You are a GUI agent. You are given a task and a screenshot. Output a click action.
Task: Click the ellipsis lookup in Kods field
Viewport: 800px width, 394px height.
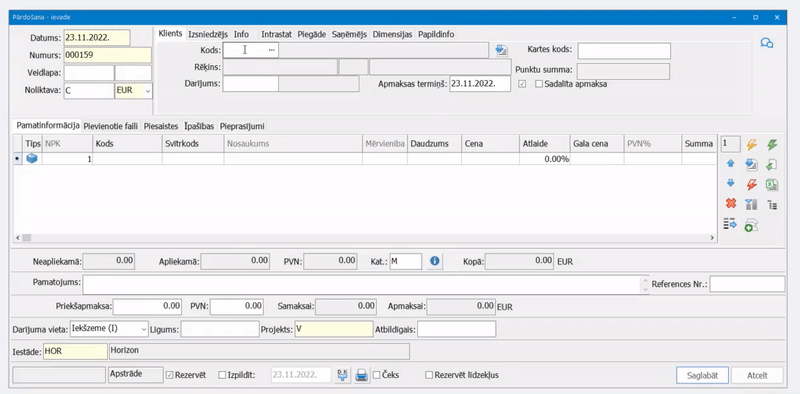click(271, 50)
